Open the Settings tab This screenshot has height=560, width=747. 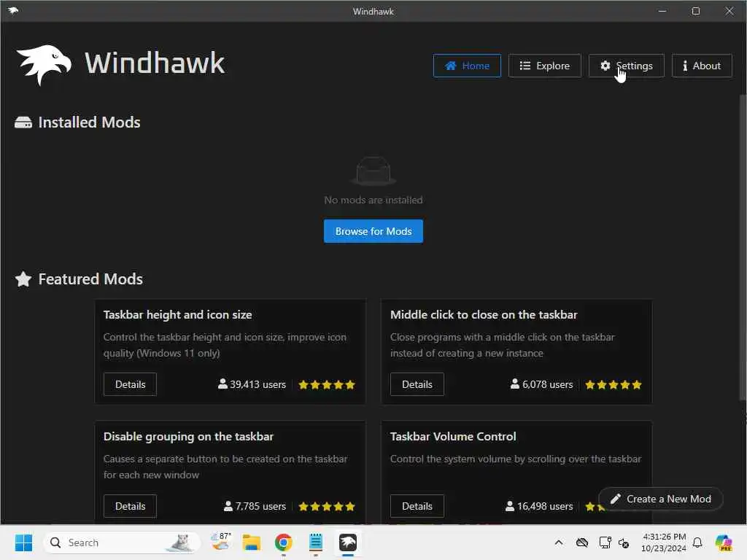pyautogui.click(x=626, y=66)
